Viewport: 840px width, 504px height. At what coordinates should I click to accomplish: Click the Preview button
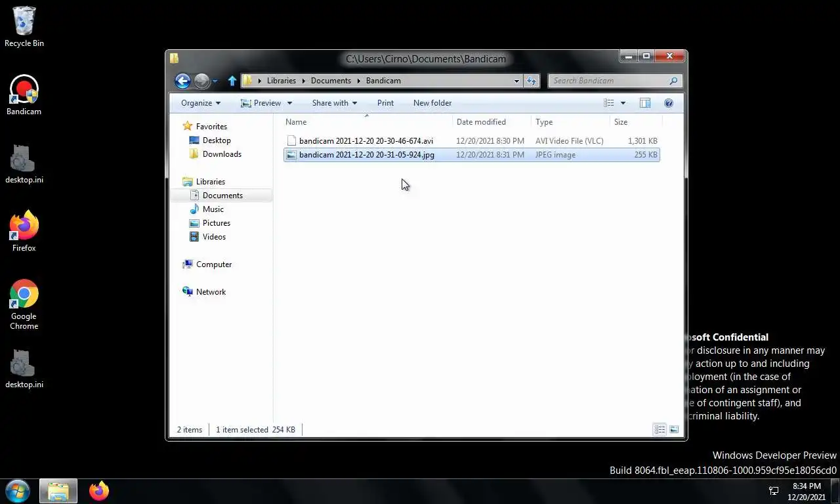click(261, 103)
